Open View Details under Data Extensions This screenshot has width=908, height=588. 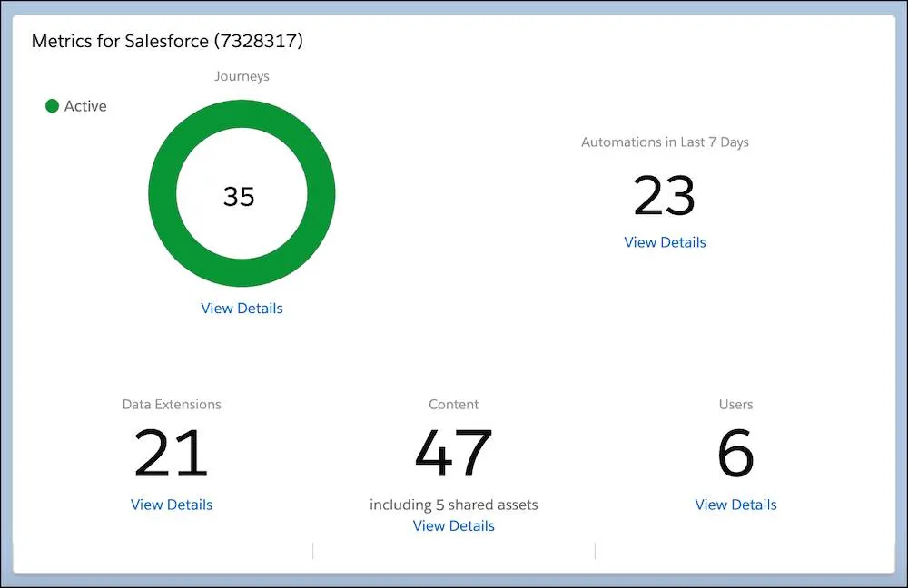click(172, 505)
